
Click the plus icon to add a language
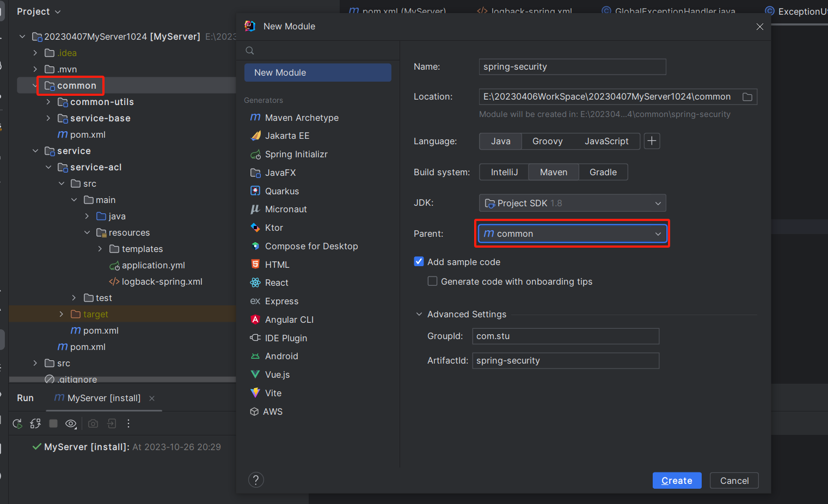[x=652, y=141]
